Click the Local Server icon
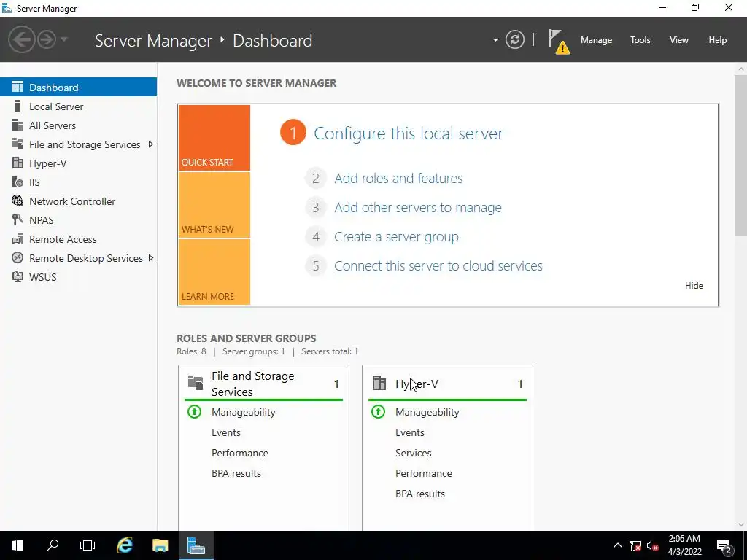This screenshot has height=560, width=747. coord(18,106)
